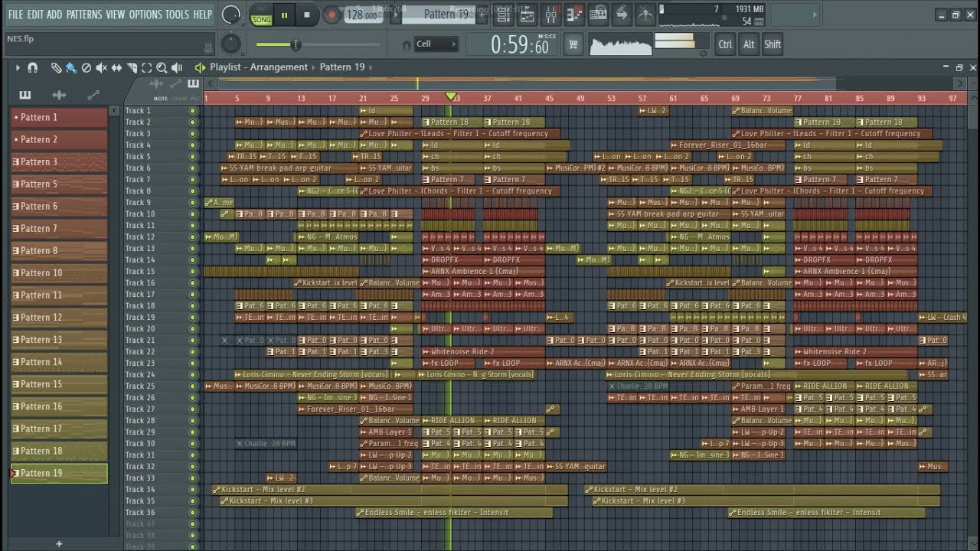980x551 pixels.
Task: Select the Slip tool
Action: tap(116, 67)
